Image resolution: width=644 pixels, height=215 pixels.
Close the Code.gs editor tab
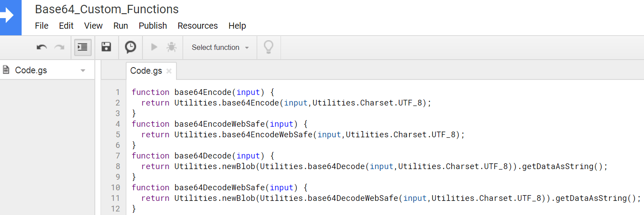coord(169,71)
